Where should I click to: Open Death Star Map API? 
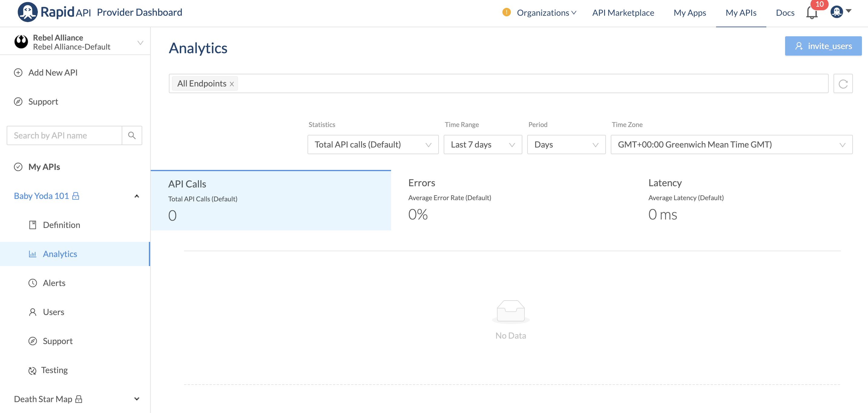point(43,399)
